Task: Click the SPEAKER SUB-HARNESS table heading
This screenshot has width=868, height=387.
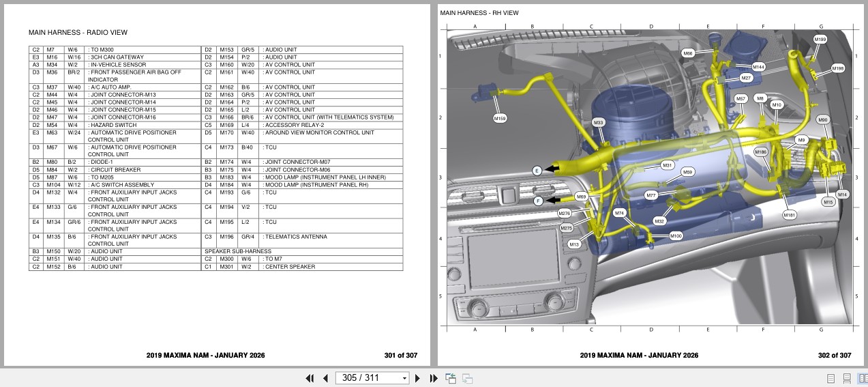Action: pyautogui.click(x=238, y=252)
